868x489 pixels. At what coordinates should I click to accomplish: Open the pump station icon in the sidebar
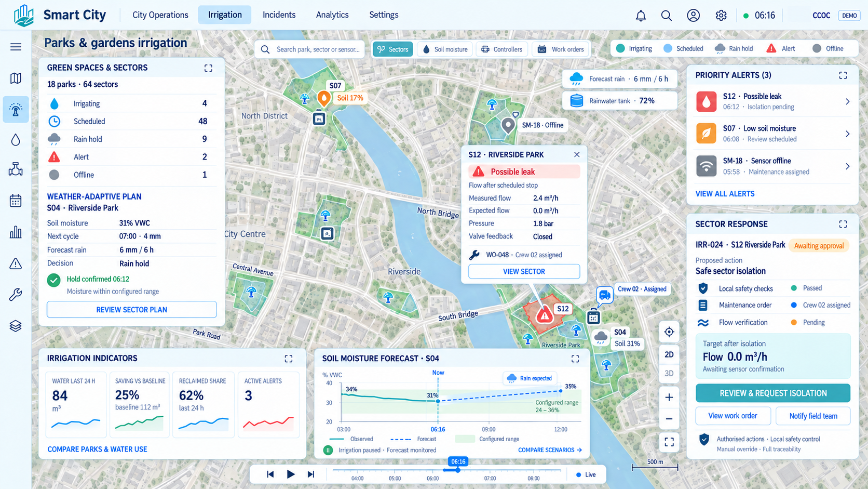16,169
